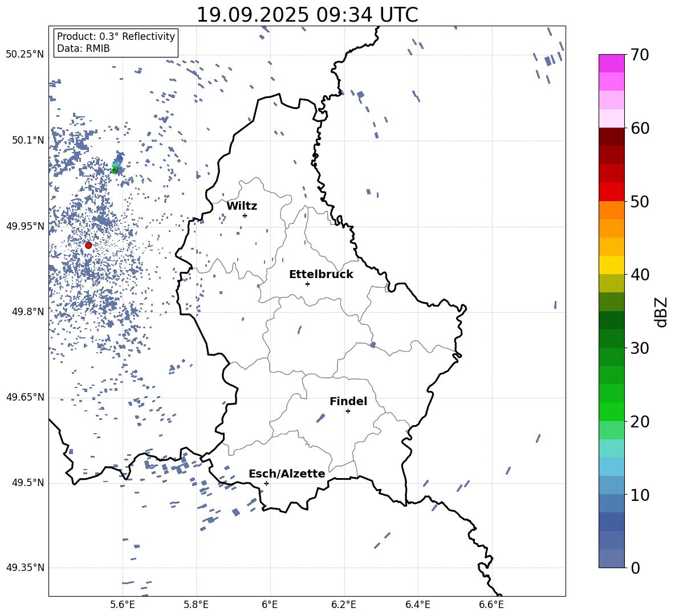Screen dimensions: 675x616
Task: Click the 6.6°E longitude label
Action: pos(491,605)
